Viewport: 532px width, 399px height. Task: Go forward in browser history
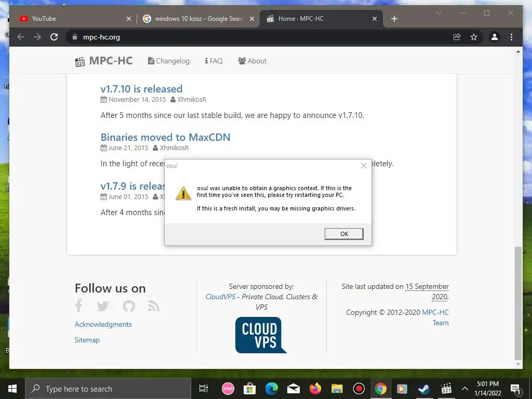click(37, 37)
